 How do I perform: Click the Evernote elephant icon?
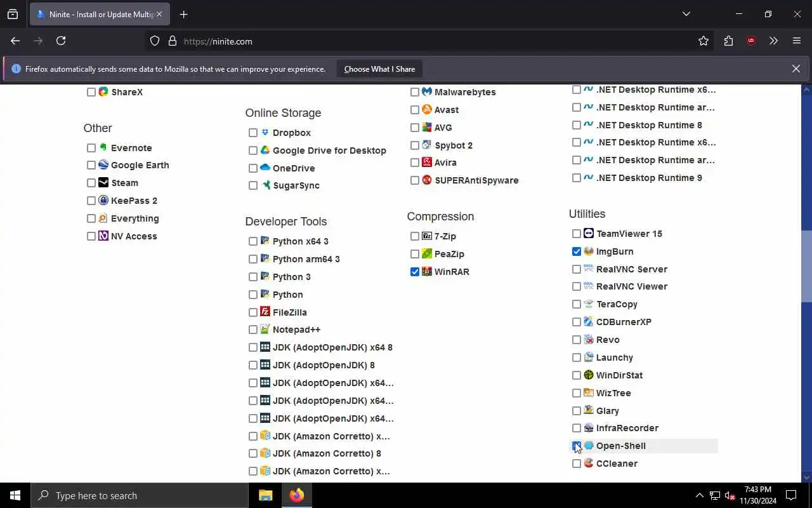click(x=103, y=148)
